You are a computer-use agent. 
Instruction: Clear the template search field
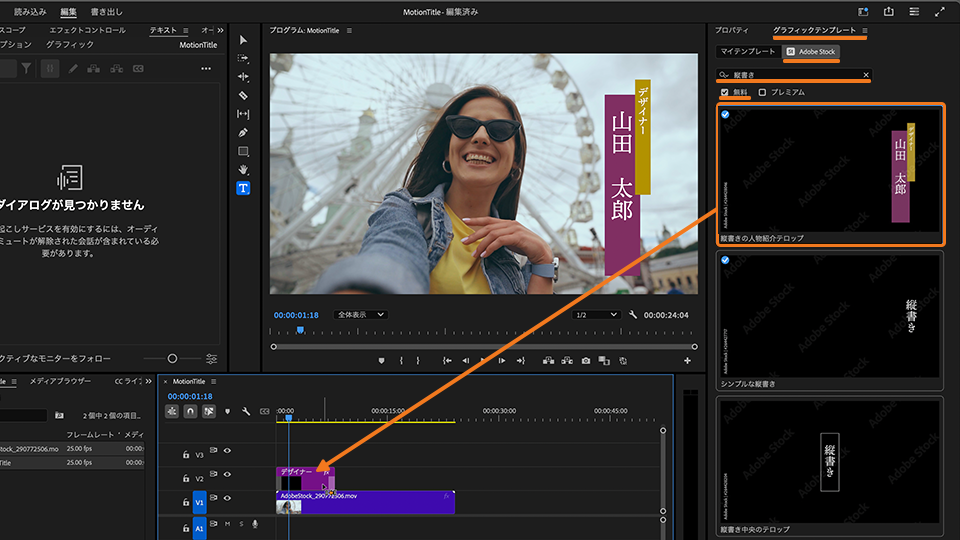(x=866, y=75)
